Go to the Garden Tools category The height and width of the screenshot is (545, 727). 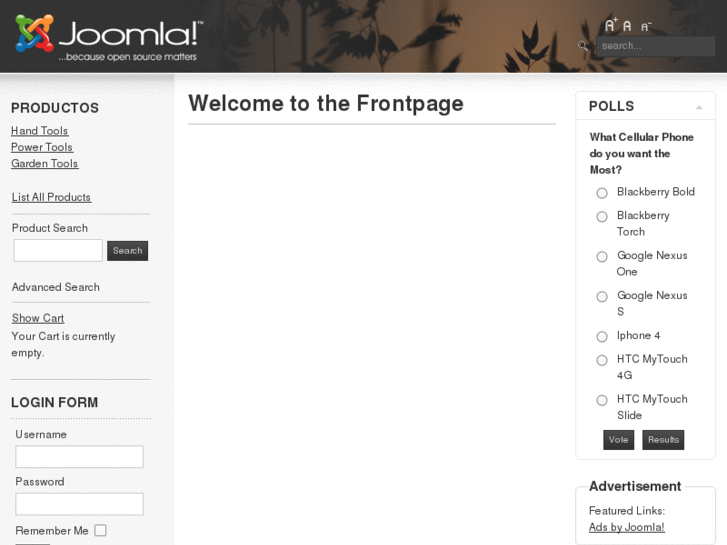click(45, 164)
